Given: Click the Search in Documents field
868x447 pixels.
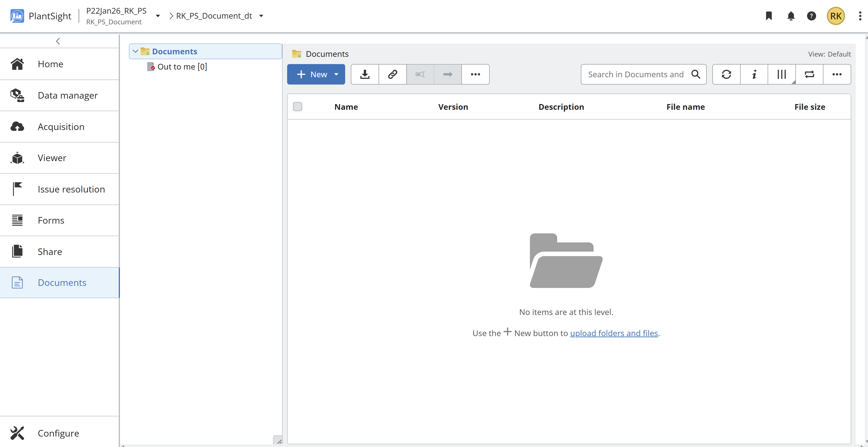Looking at the screenshot, I should click(x=635, y=74).
